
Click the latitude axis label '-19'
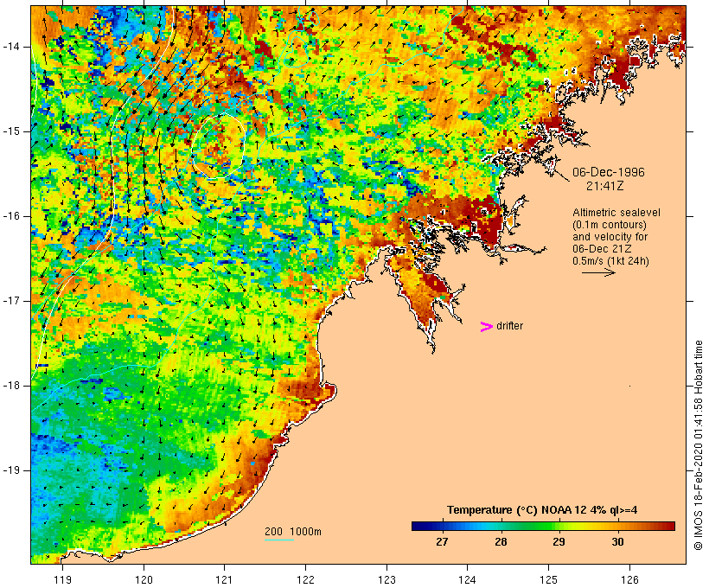point(11,470)
